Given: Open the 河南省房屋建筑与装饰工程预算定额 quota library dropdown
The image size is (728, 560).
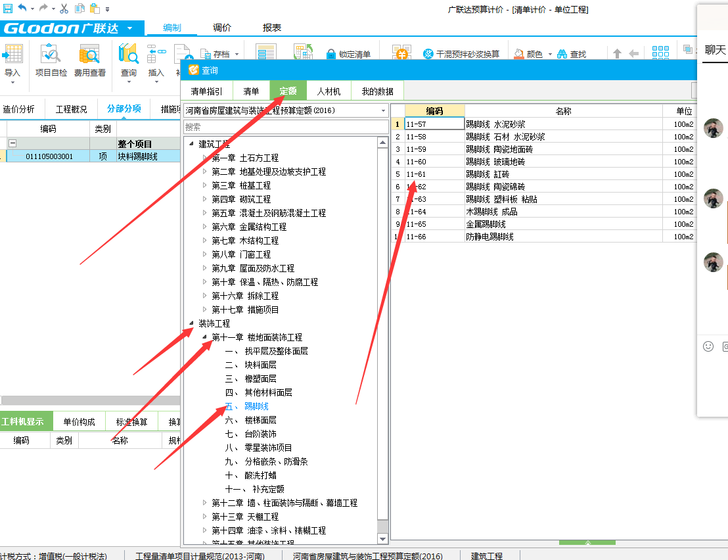Looking at the screenshot, I should tap(383, 110).
